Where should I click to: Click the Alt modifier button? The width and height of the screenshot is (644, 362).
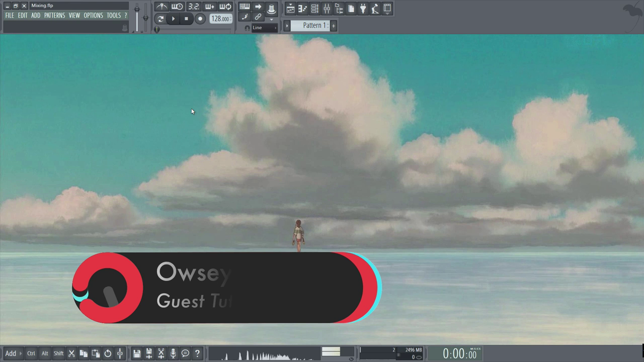pyautogui.click(x=45, y=353)
